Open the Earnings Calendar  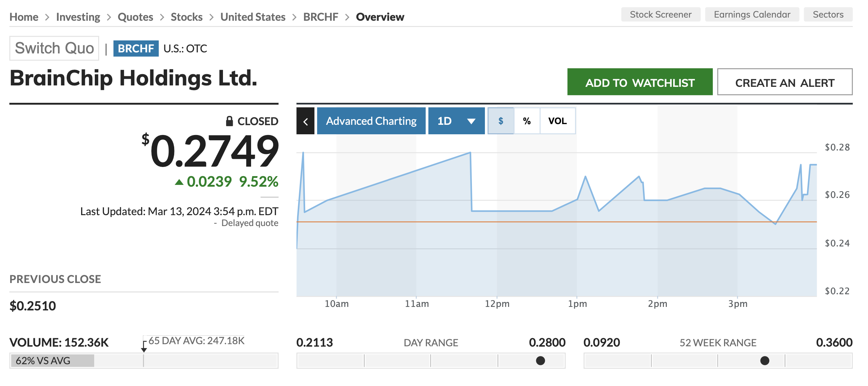coord(752,14)
